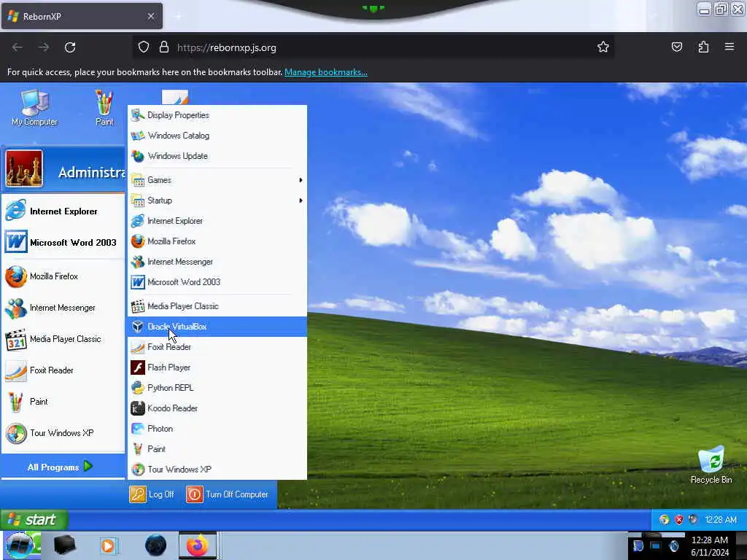Select the RebornXP browser tab
The width and height of the screenshot is (747, 560).
click(x=82, y=16)
